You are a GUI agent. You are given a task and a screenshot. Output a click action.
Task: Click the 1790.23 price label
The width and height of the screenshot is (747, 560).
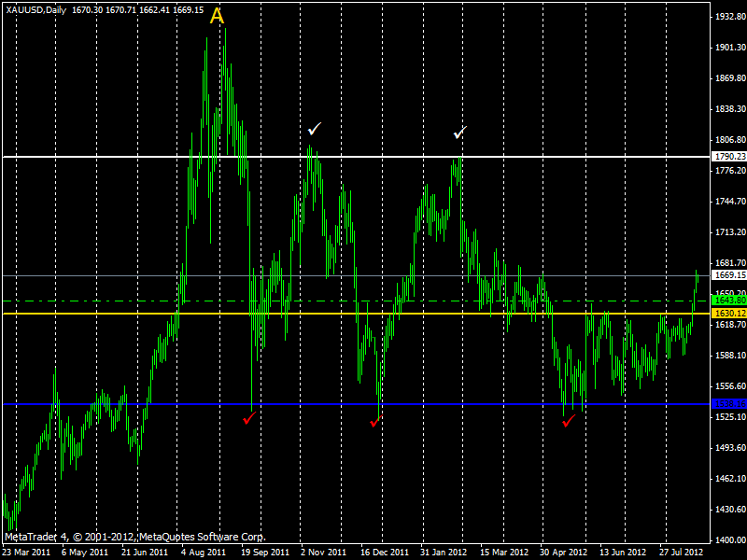pos(727,157)
